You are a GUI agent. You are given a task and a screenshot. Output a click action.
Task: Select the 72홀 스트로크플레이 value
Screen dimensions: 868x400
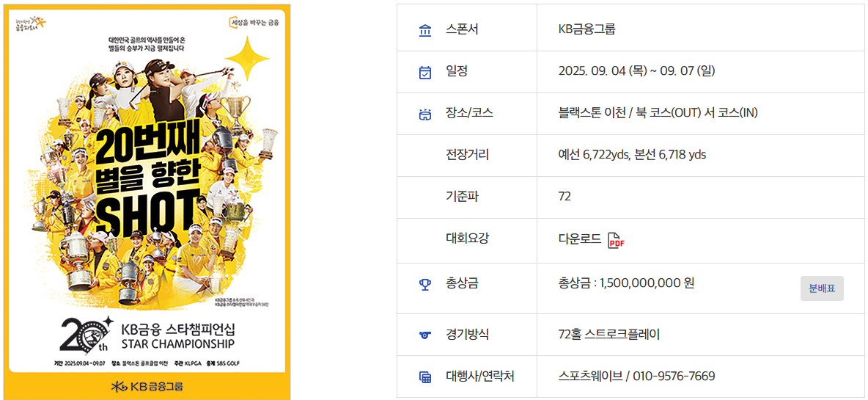[x=609, y=334]
